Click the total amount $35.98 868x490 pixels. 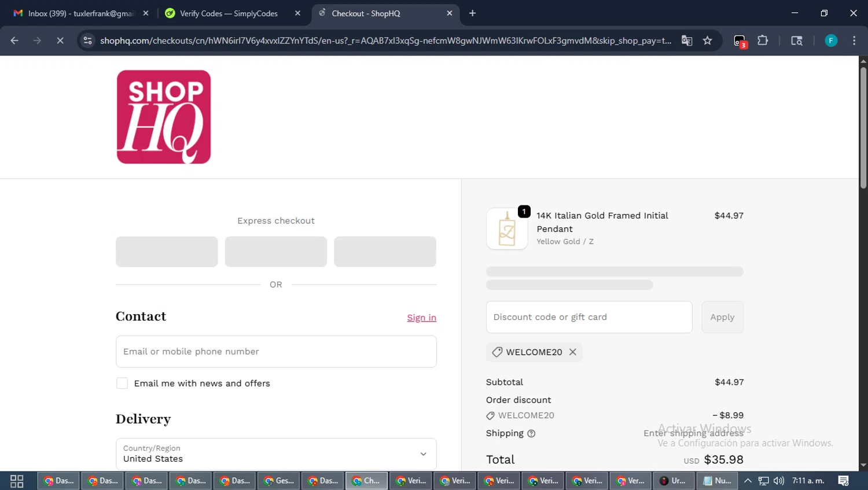(x=723, y=459)
